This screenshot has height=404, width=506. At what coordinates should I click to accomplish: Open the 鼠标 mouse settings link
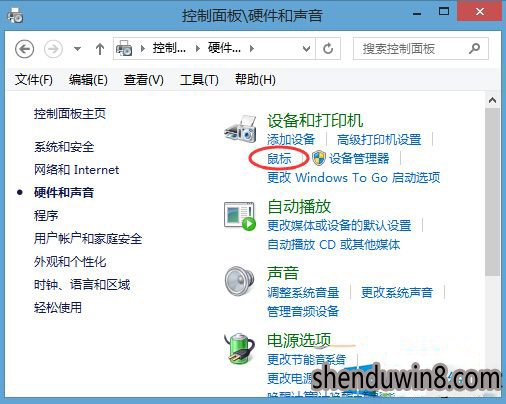[279, 159]
